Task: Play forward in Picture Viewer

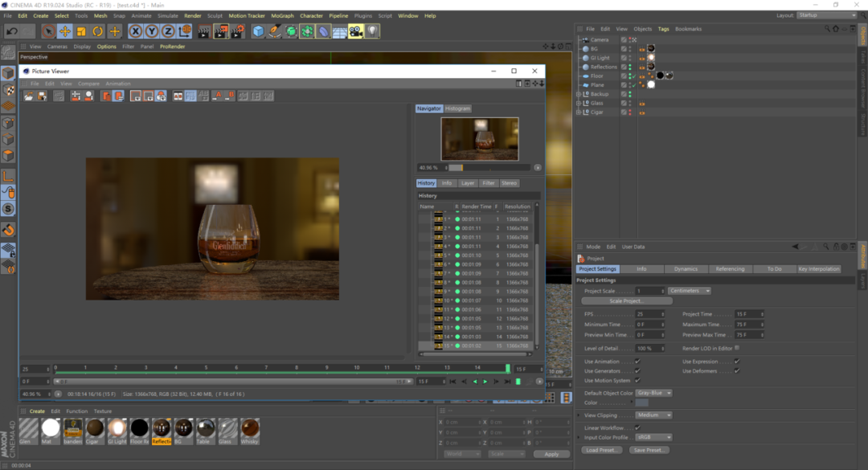Action: 485,382
